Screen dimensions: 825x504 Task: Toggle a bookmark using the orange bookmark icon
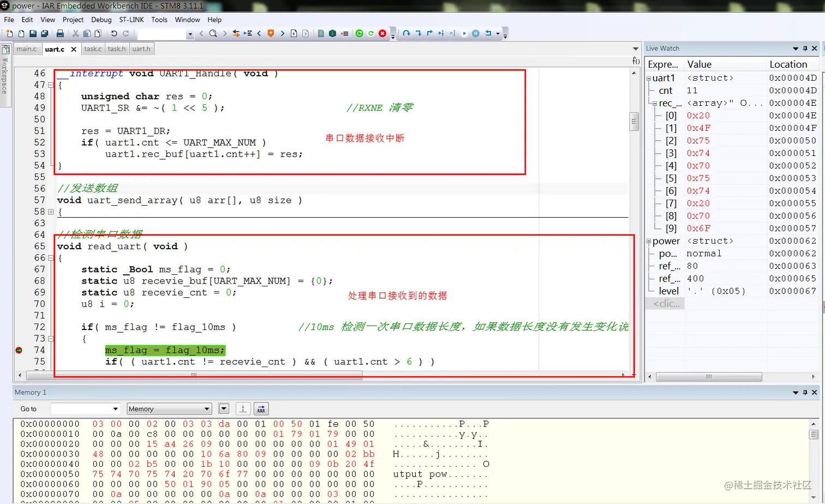point(271,34)
